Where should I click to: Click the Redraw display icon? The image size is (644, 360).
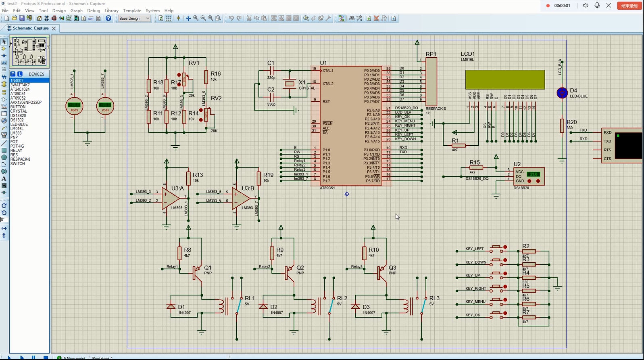pyautogui.click(x=161, y=18)
